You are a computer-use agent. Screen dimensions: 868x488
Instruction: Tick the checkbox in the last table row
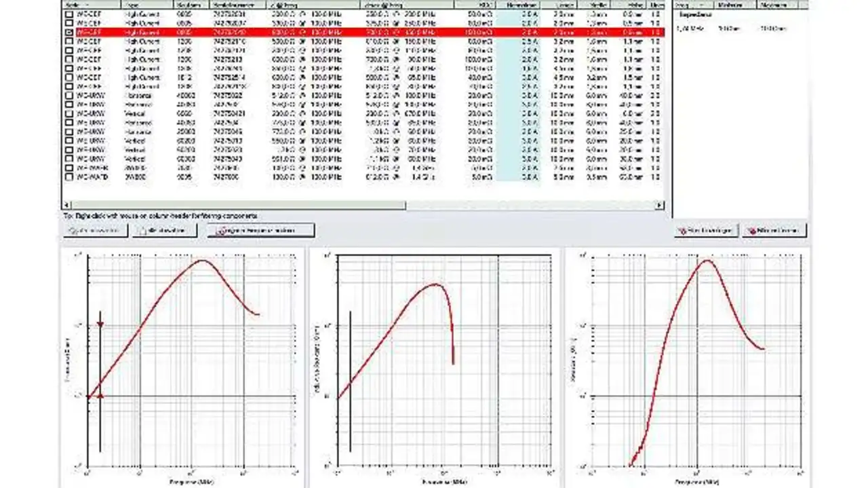[x=69, y=176]
